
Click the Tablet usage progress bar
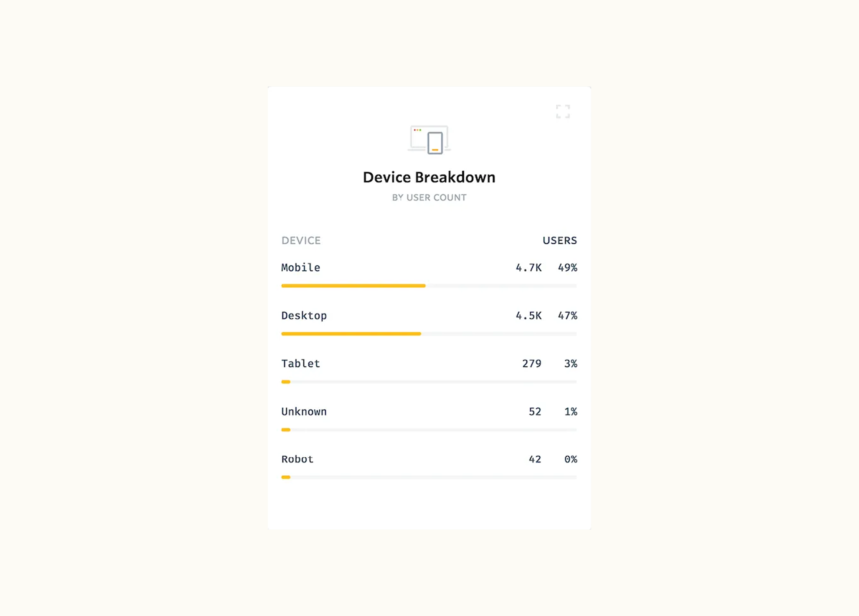coord(429,382)
